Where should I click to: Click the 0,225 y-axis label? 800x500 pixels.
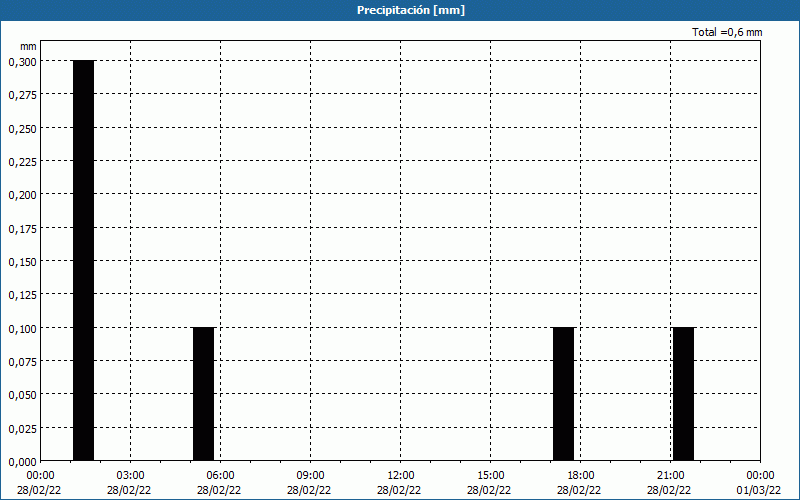(x=22, y=162)
